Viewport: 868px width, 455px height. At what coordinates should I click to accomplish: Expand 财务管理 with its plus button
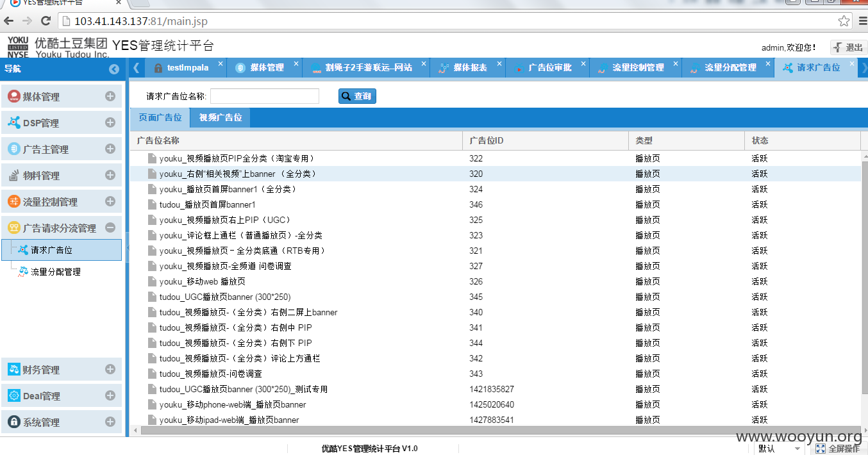tap(110, 369)
